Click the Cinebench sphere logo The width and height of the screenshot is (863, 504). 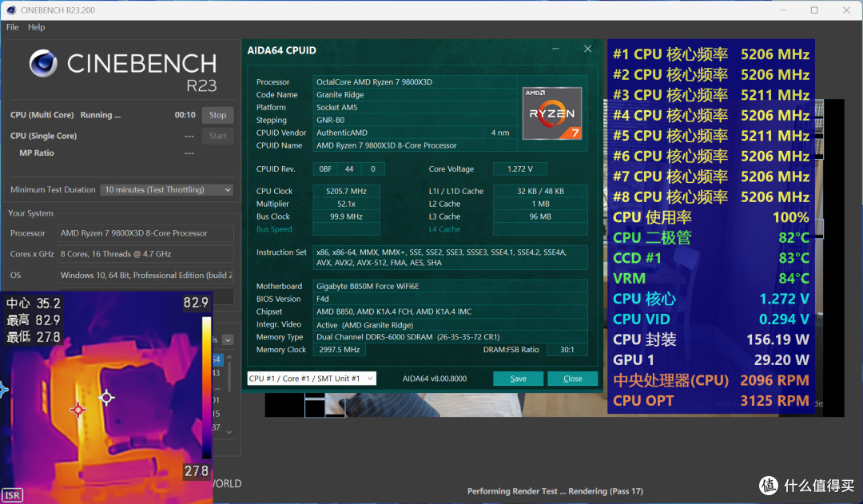click(43, 63)
